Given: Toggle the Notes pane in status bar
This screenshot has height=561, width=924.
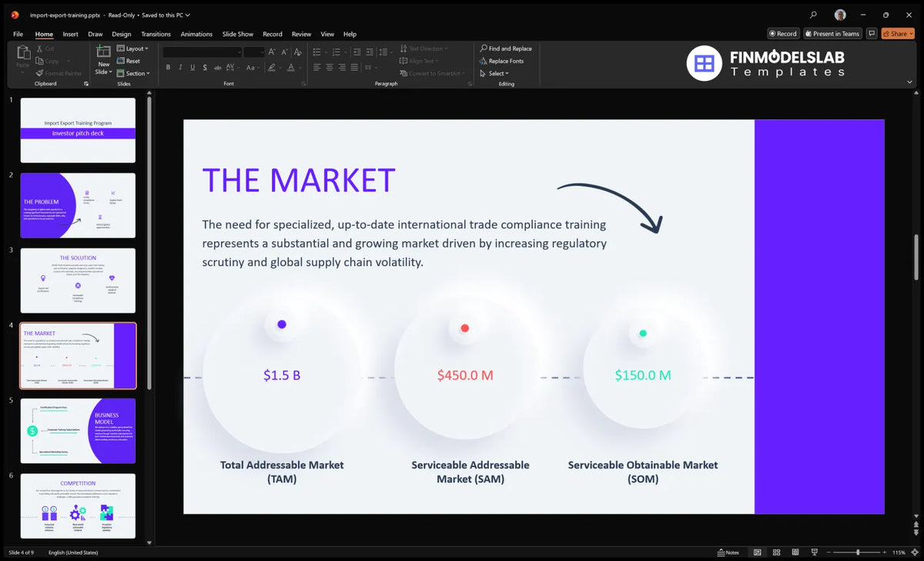Looking at the screenshot, I should [x=728, y=552].
